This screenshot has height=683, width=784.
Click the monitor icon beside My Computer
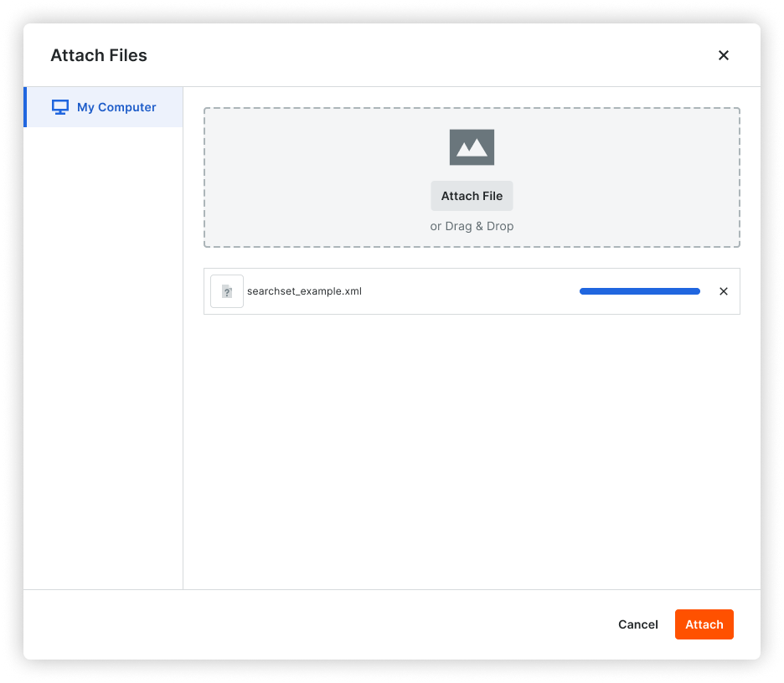tap(60, 107)
